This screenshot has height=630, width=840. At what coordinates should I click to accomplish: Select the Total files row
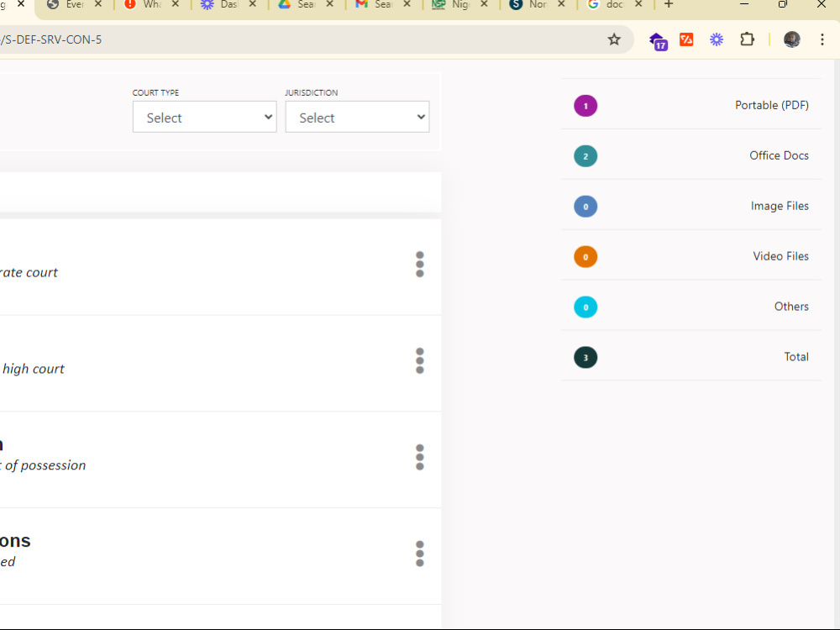(x=691, y=357)
